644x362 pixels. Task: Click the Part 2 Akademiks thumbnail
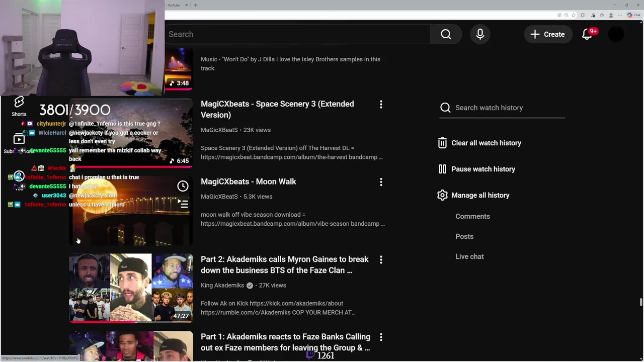pyautogui.click(x=131, y=288)
